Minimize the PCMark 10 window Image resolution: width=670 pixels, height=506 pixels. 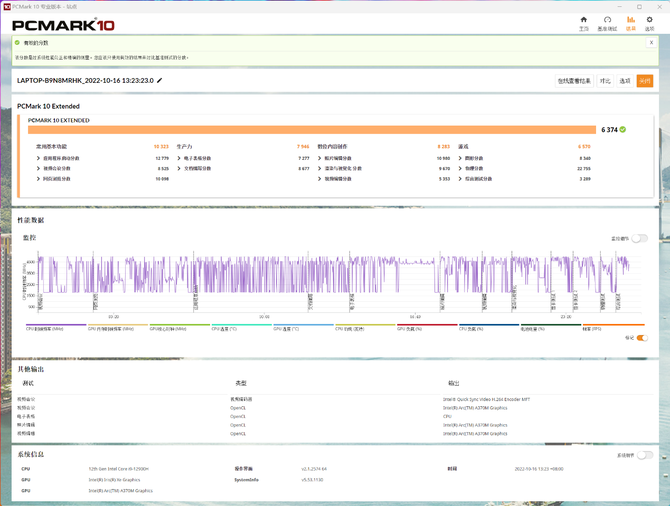pos(619,7)
